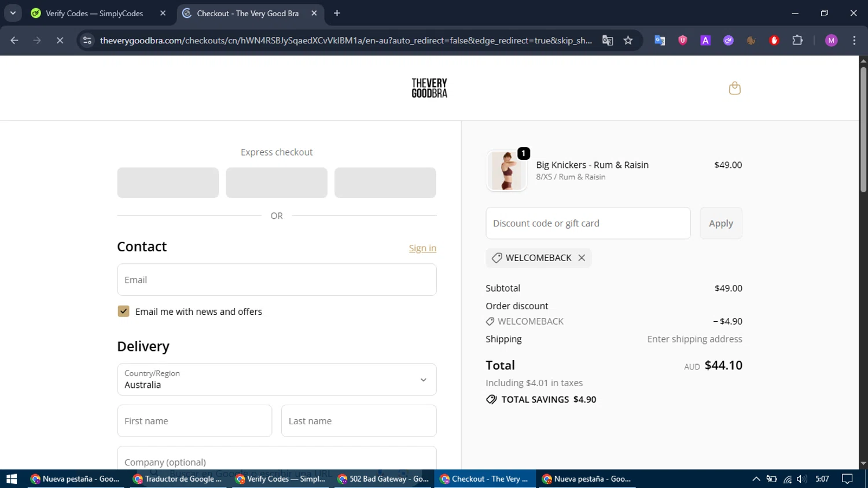The image size is (868, 488).
Task: Open the purple round extension icon
Action: point(729,41)
